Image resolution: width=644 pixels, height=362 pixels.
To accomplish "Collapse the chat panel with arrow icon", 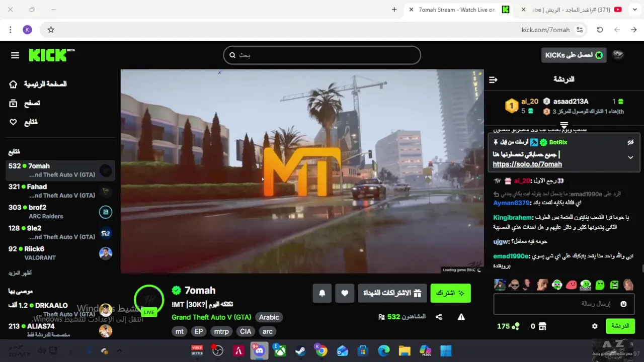I will 493,79.
